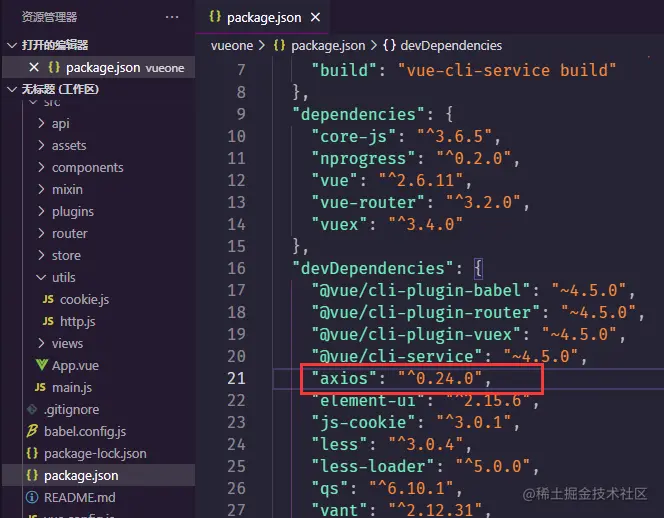The image size is (664, 518).
Task: Select package.json in the file tree
Action: tap(81, 476)
